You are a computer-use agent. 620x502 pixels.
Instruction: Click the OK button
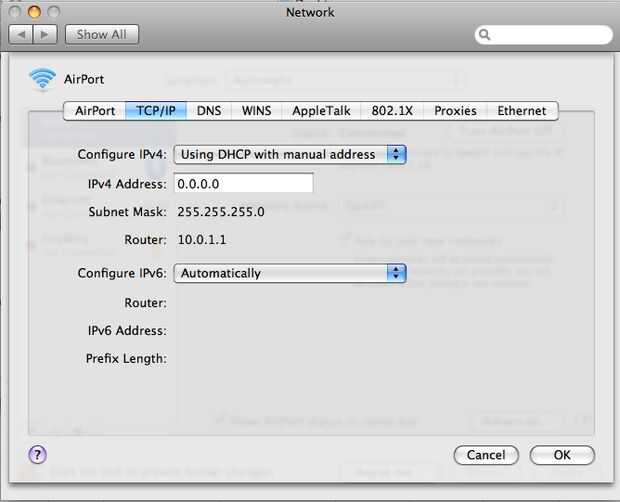coord(562,455)
